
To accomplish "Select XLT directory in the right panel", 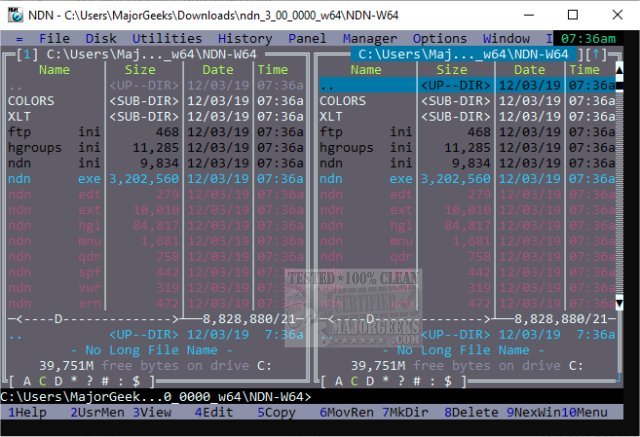I will [x=467, y=116].
